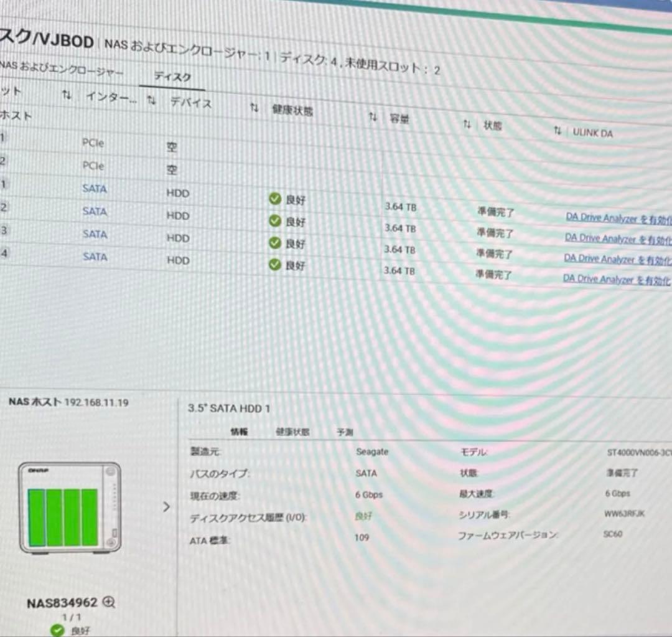Click sort arrows left of 容量 column header

373,116
